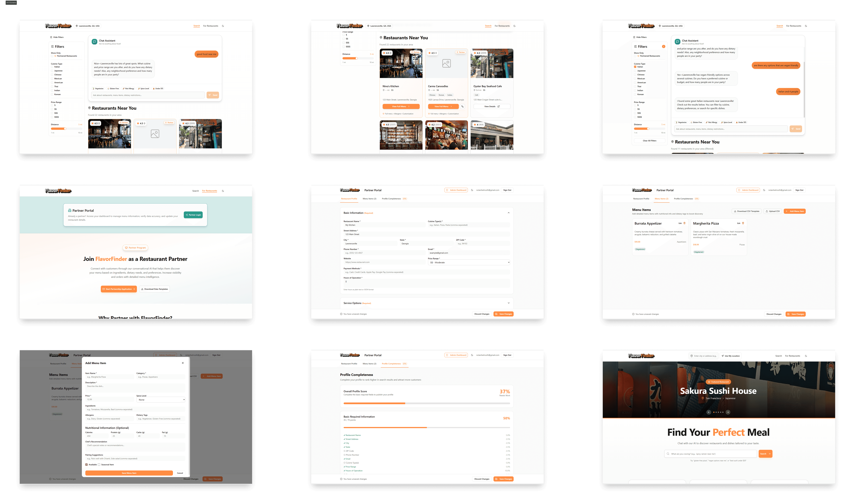Open Price Range dropdown showing $$ - Moderate
This screenshot has width=855, height=504.
pyautogui.click(x=469, y=263)
